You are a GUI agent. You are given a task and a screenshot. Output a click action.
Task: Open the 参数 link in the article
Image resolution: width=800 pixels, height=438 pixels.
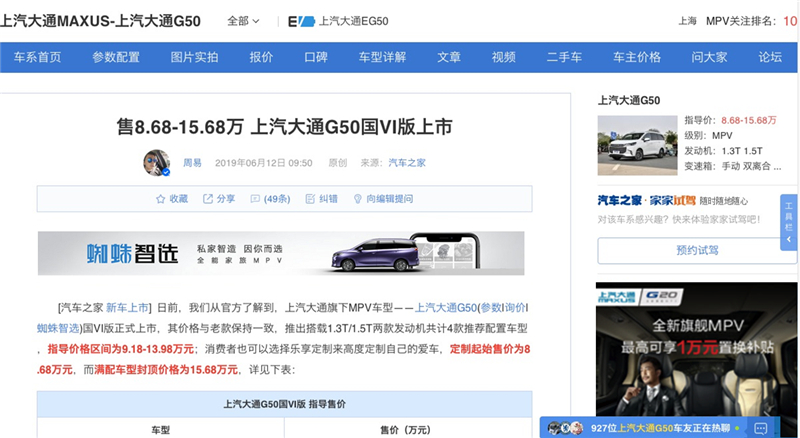click(x=491, y=308)
